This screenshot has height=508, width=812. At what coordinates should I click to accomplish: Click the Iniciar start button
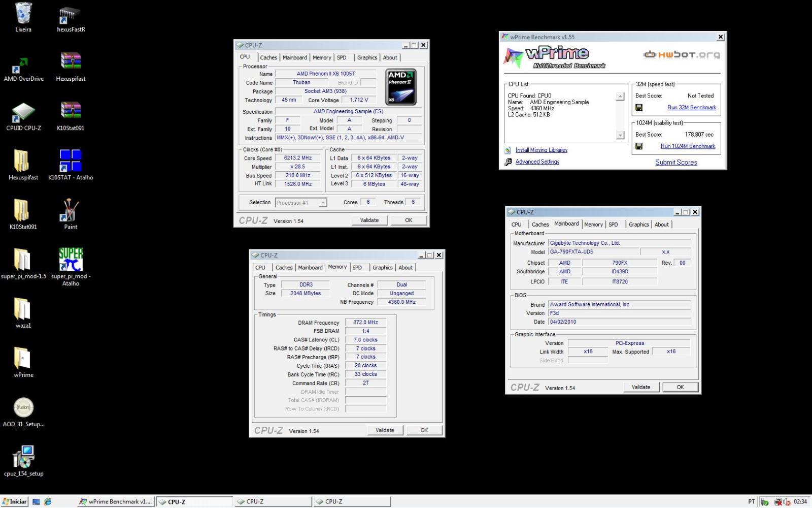tap(14, 501)
